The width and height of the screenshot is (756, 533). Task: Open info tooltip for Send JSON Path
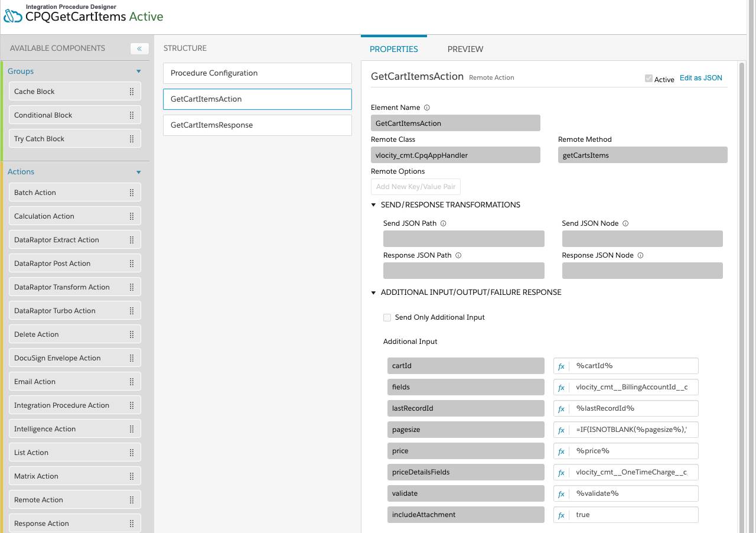444,223
